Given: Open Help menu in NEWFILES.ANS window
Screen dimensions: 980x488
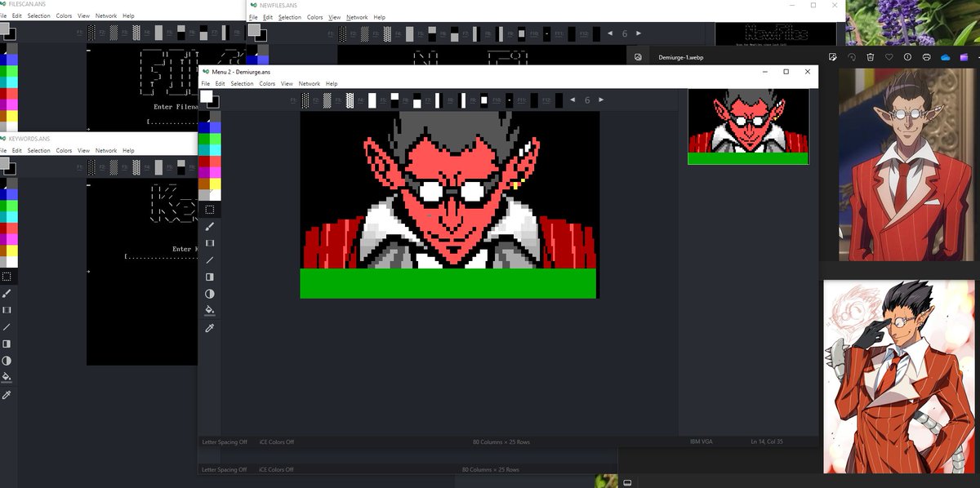Looking at the screenshot, I should coord(380,17).
